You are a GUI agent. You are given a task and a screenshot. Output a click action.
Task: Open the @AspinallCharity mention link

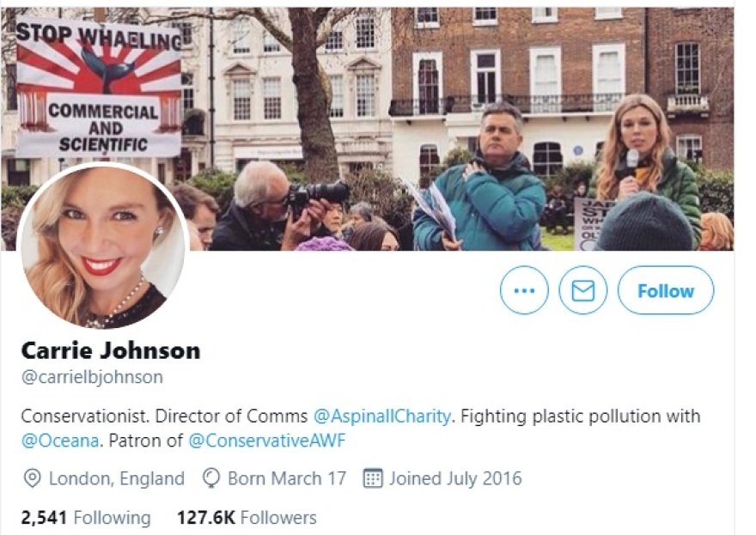[x=381, y=416]
